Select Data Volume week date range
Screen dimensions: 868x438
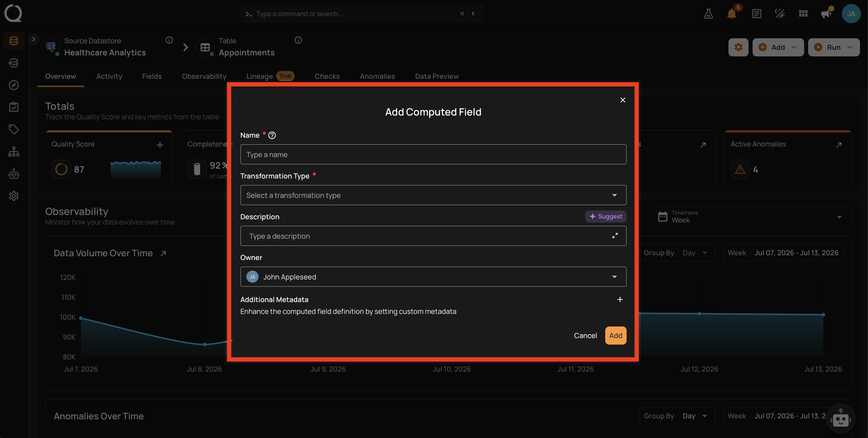pyautogui.click(x=783, y=253)
